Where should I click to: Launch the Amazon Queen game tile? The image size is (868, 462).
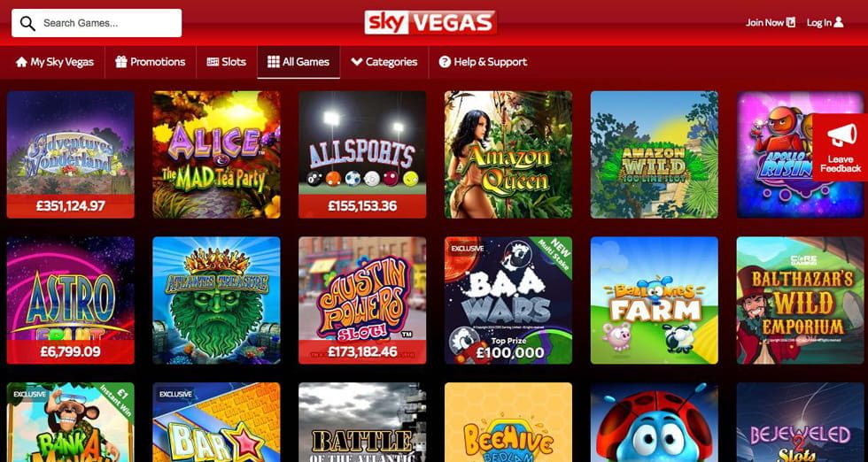[x=508, y=154]
